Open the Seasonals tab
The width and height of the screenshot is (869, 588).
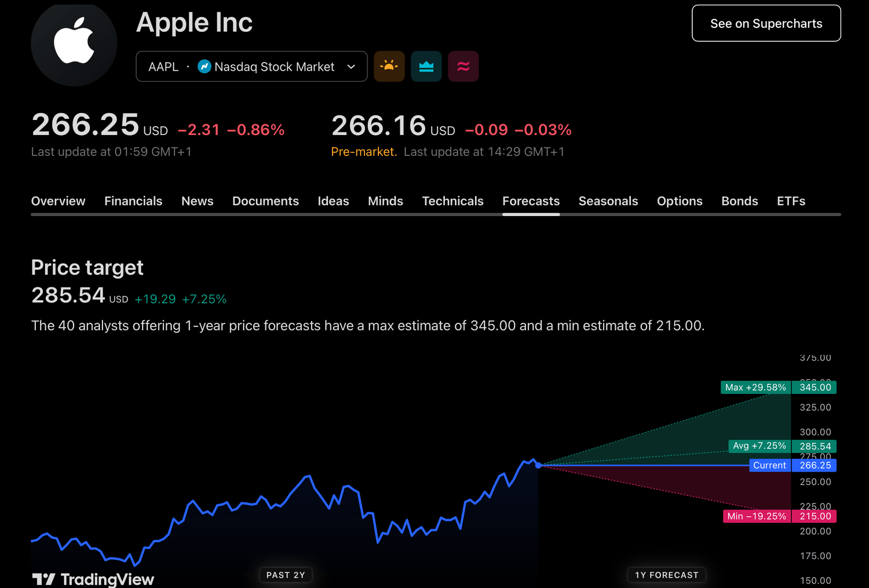pos(608,201)
